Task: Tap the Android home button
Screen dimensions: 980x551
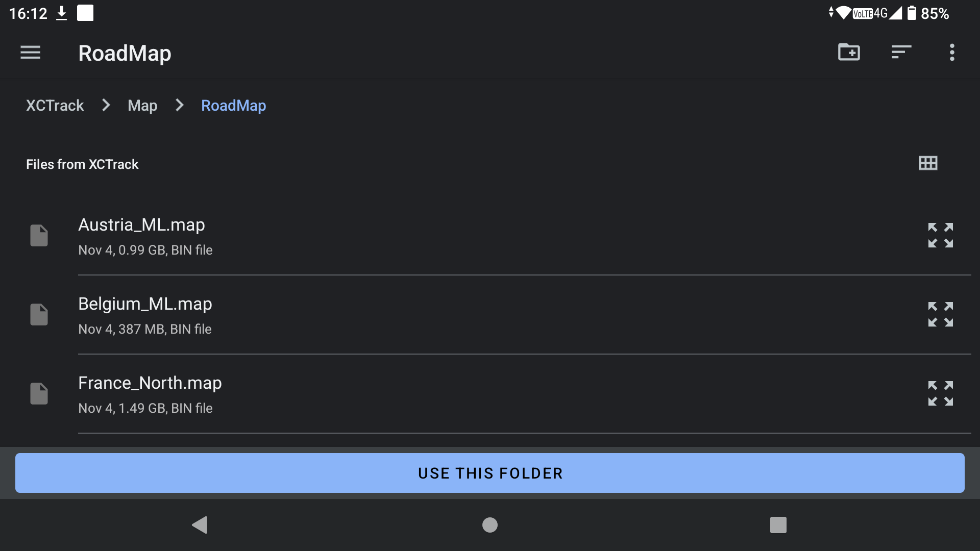Action: coord(490,525)
